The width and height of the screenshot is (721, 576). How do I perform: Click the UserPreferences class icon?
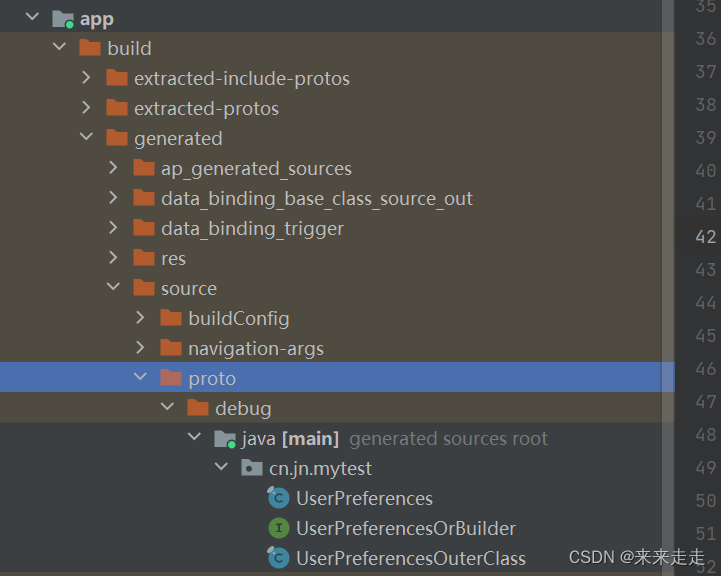279,497
